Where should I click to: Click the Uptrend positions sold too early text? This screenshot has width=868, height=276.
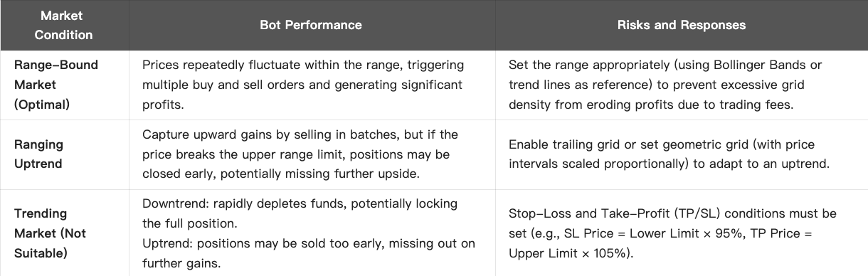(x=308, y=253)
